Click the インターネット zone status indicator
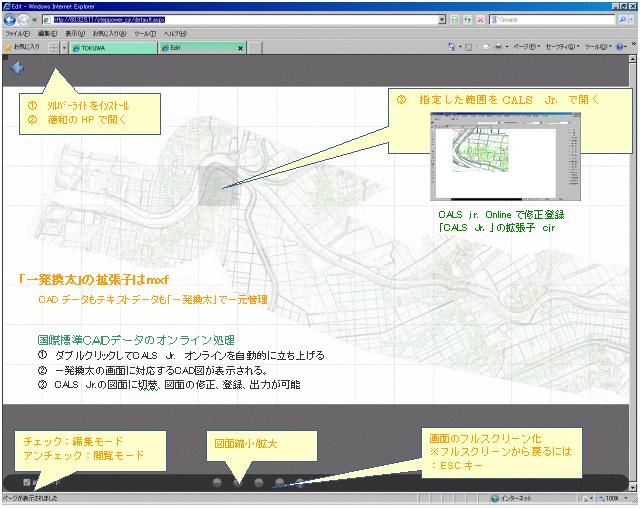Screen dimensions: 640x508 tap(511, 498)
